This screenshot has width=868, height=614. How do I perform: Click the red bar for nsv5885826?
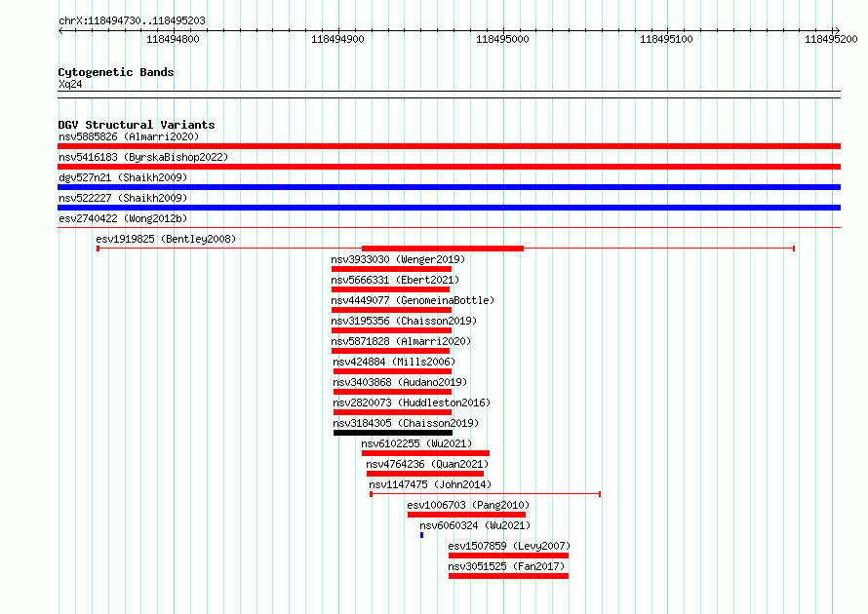(x=449, y=146)
